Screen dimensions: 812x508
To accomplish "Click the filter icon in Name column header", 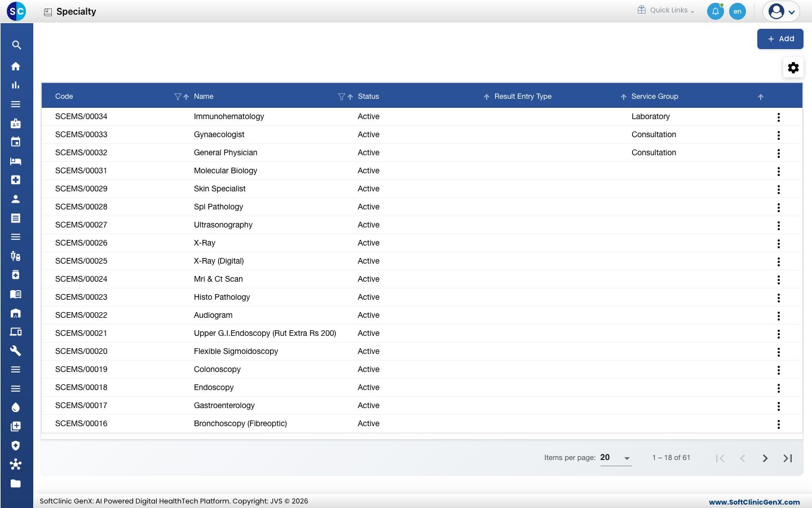I will tap(341, 97).
